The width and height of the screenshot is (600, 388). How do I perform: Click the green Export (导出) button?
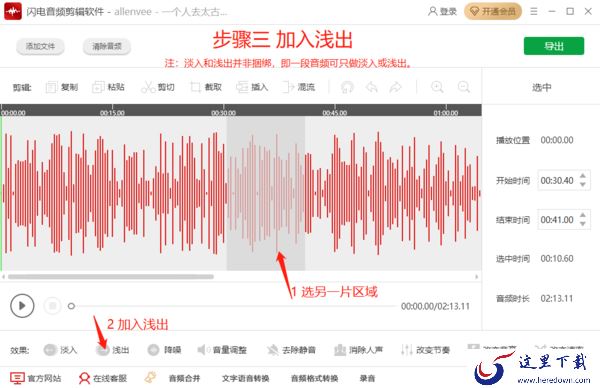click(x=554, y=46)
